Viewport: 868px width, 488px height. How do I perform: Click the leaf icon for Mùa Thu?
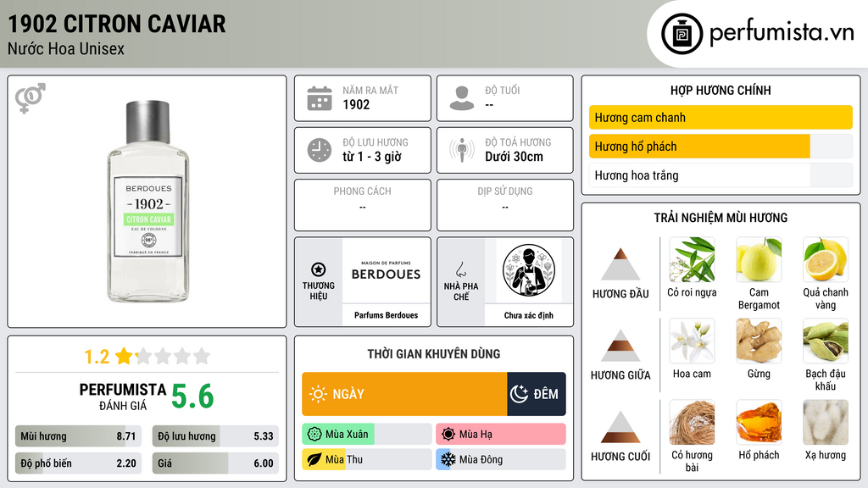point(314,459)
